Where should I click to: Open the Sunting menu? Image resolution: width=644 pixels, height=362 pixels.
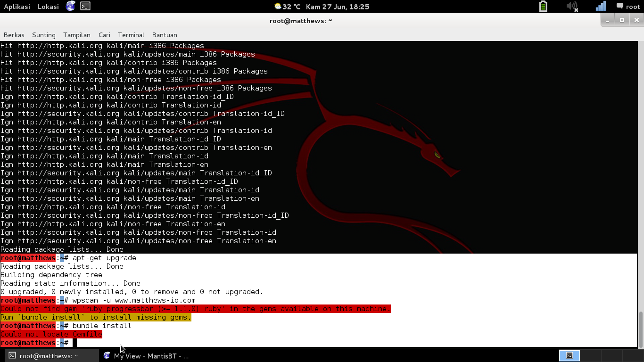(44, 35)
